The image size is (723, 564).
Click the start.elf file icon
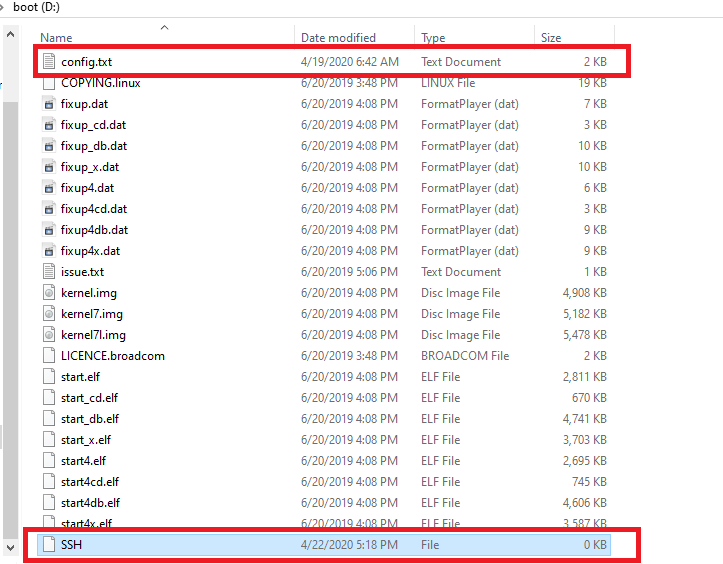coord(49,376)
